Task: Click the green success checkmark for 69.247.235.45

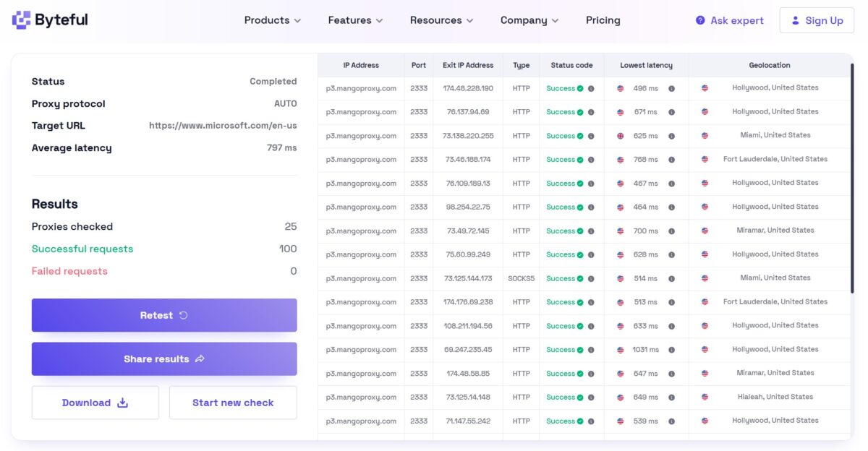Action: coord(580,350)
